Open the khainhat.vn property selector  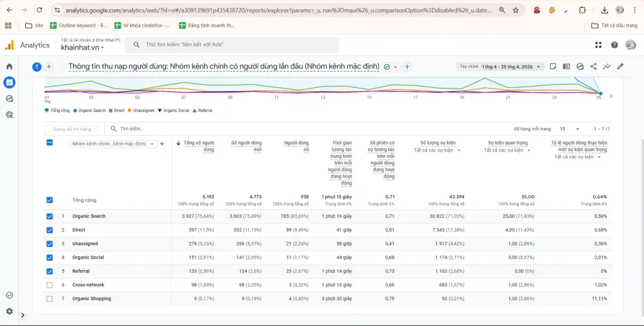tap(82, 48)
